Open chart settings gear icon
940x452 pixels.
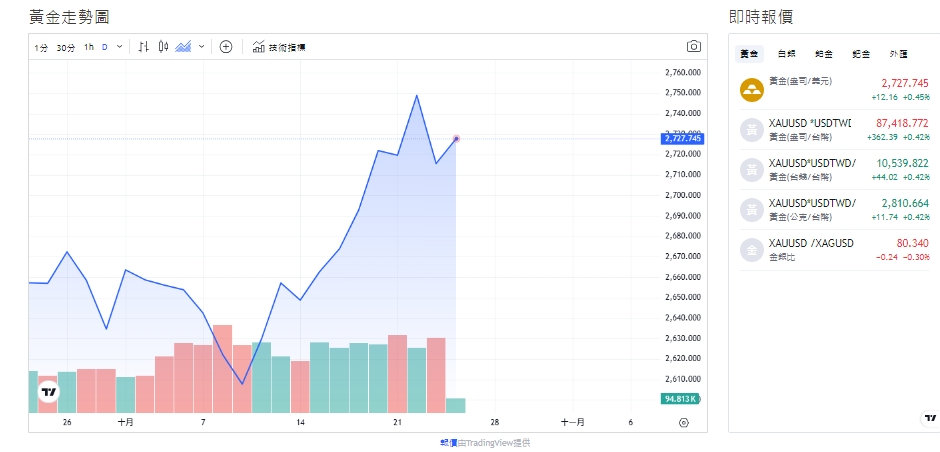pyautogui.click(x=683, y=422)
